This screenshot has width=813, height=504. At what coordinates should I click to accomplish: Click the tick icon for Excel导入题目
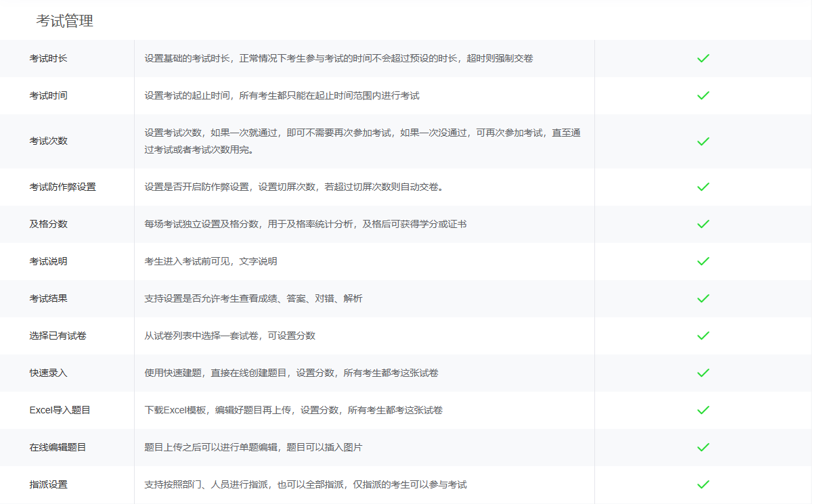point(703,409)
